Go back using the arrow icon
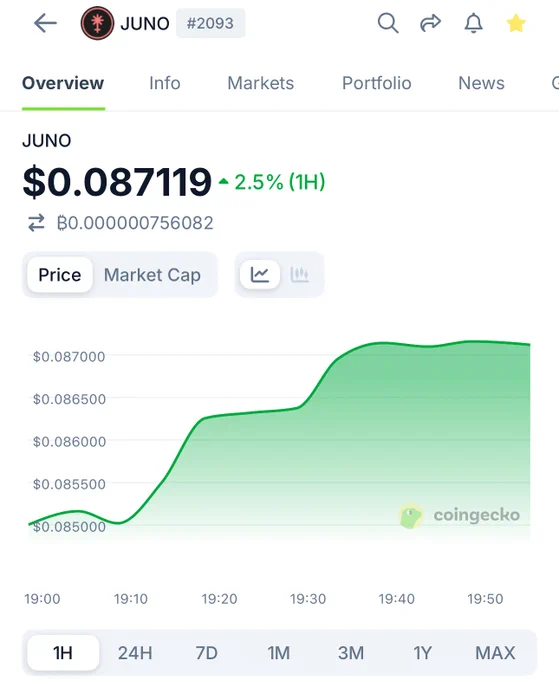559x680 pixels. click(45, 23)
